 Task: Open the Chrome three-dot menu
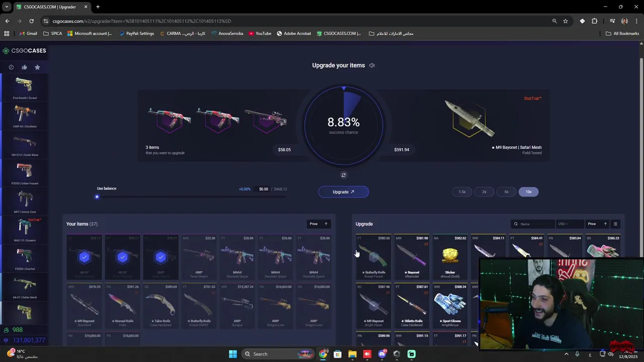[x=636, y=21]
